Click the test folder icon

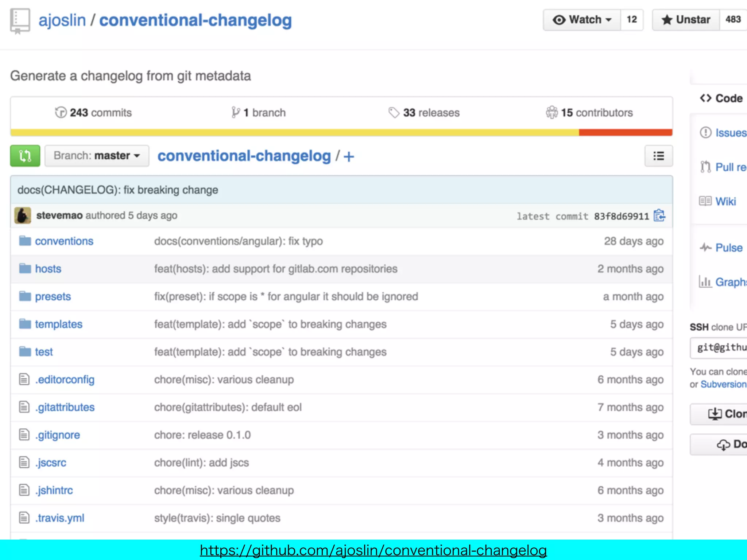click(x=25, y=351)
